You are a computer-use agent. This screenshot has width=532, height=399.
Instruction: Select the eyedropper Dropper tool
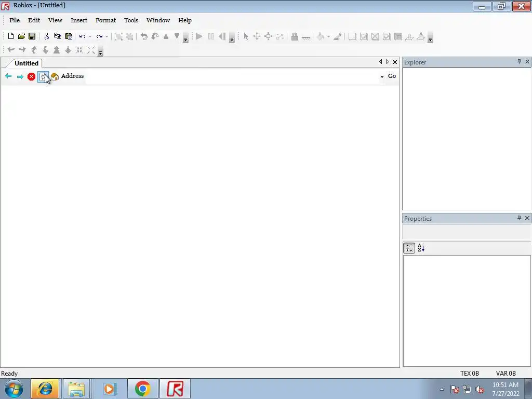pyautogui.click(x=338, y=36)
